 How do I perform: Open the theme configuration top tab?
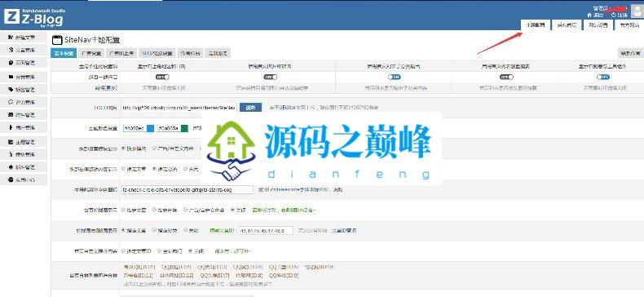[535, 25]
